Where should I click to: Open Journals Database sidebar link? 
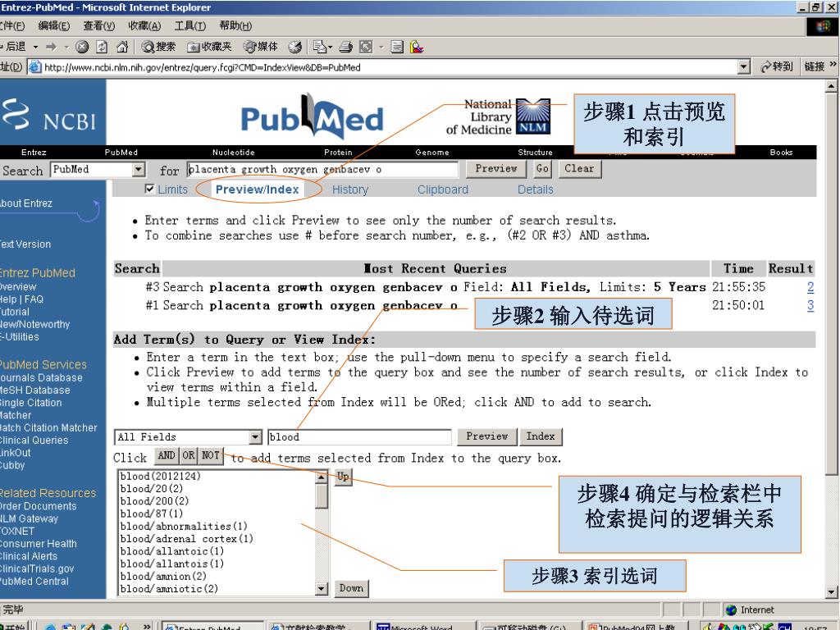click(41, 377)
